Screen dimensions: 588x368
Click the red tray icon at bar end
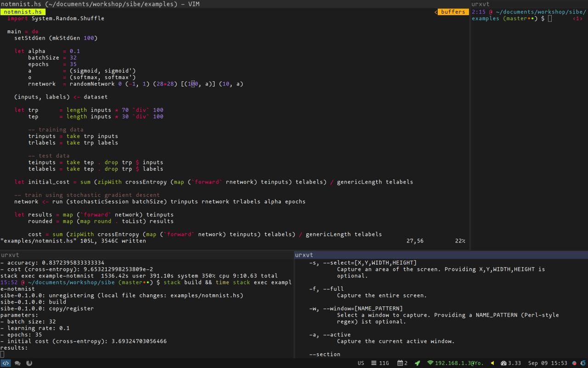click(x=574, y=363)
